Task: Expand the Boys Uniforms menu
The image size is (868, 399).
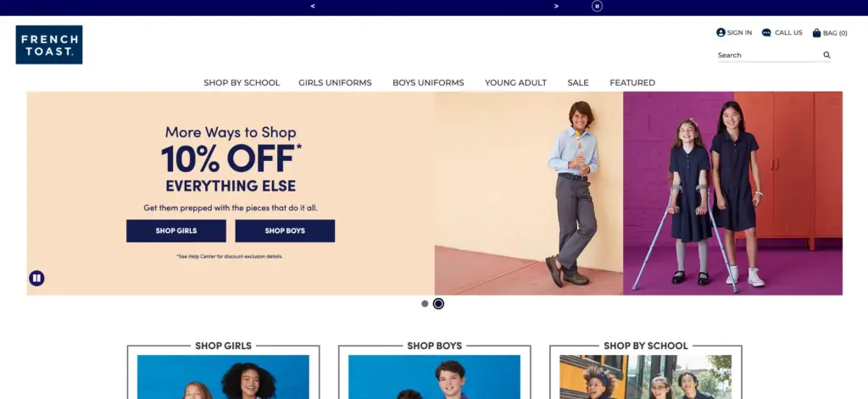Action: 428,82
